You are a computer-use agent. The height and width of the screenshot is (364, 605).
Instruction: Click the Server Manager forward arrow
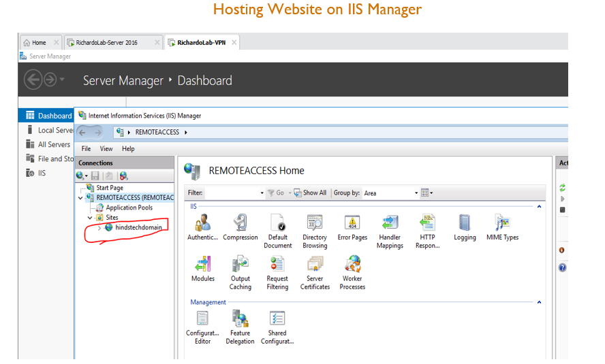click(x=50, y=80)
